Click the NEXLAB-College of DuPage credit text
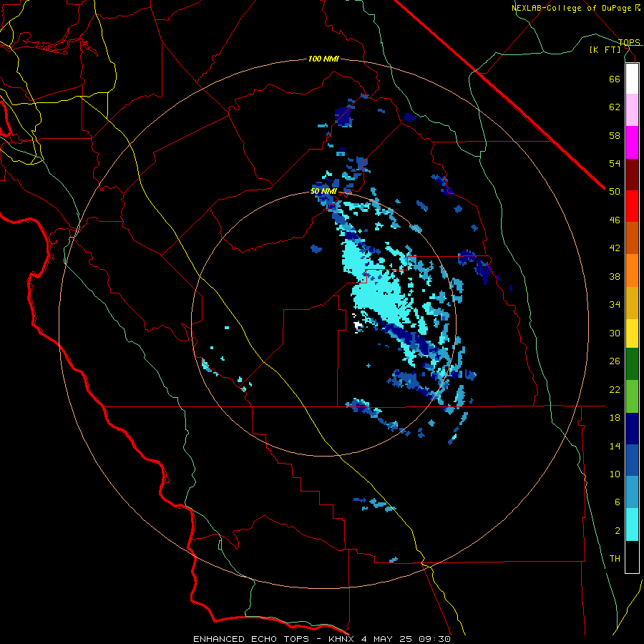The width and height of the screenshot is (644, 644). (572, 8)
